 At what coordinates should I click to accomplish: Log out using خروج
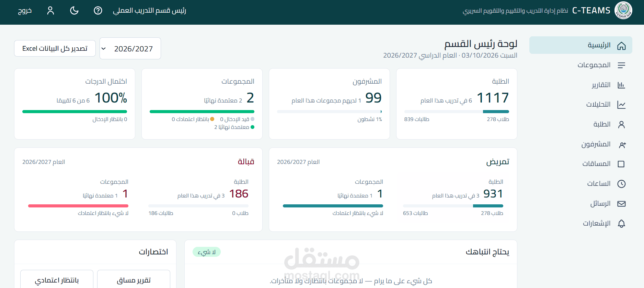25,11
